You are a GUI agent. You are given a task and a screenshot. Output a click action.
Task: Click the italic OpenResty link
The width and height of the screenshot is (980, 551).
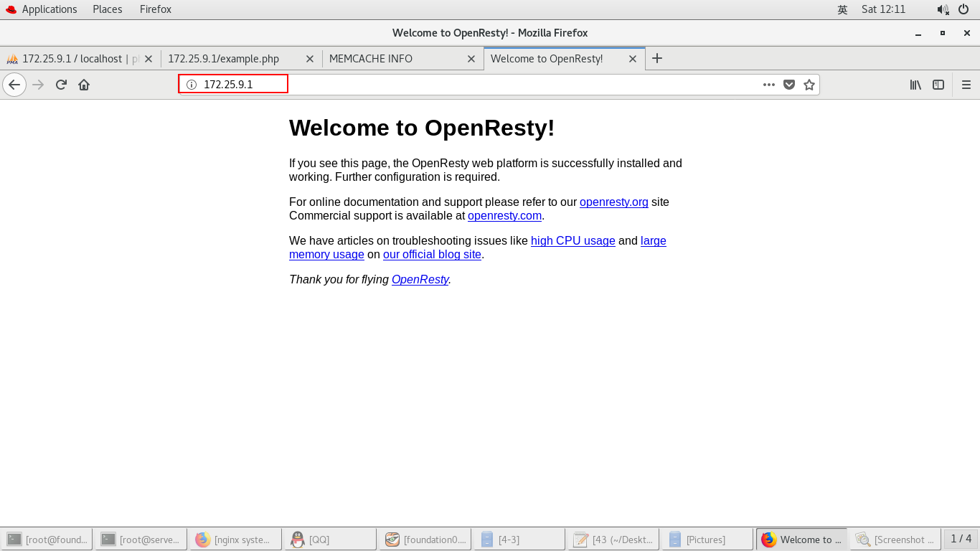point(420,280)
